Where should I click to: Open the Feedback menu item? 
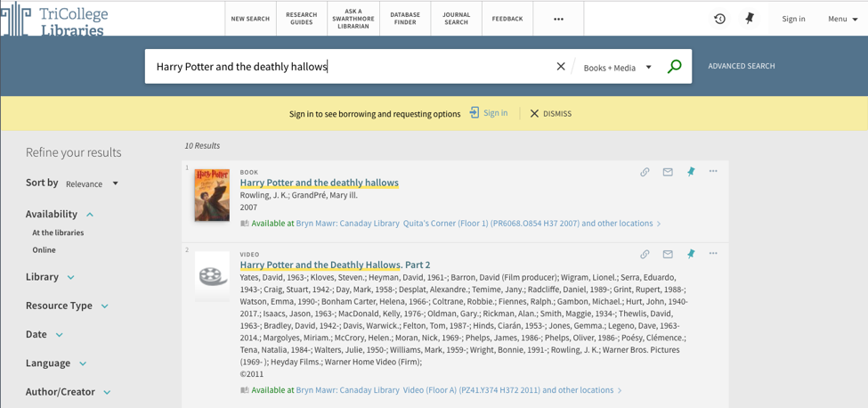[x=507, y=19]
